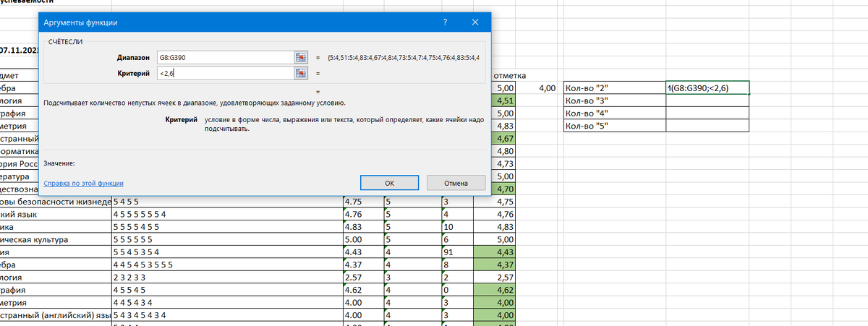Viewport: 868px width, 326px height.
Task: Select the grades cell 4 4 5 4 5 3 5 5 5
Action: [x=227, y=265]
